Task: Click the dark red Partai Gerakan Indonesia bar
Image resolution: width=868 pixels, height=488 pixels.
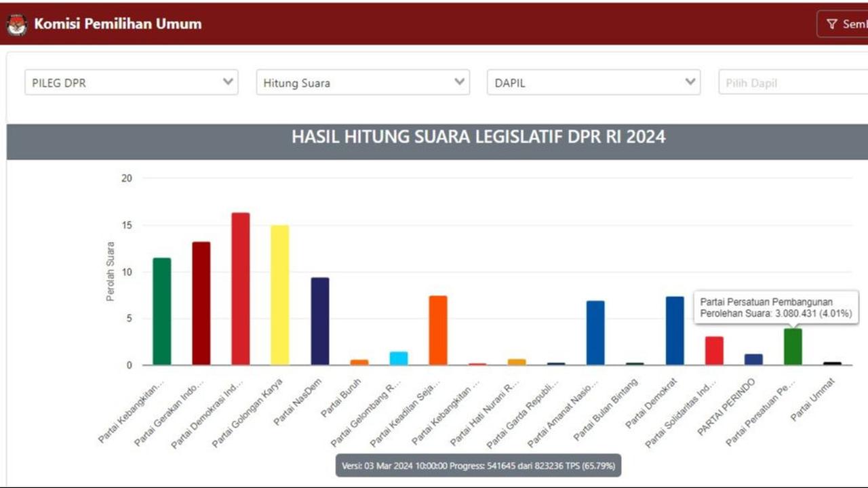Action: pos(201,303)
